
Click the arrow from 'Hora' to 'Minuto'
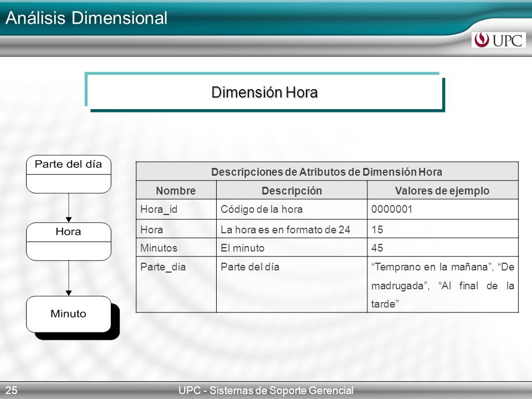click(69, 278)
